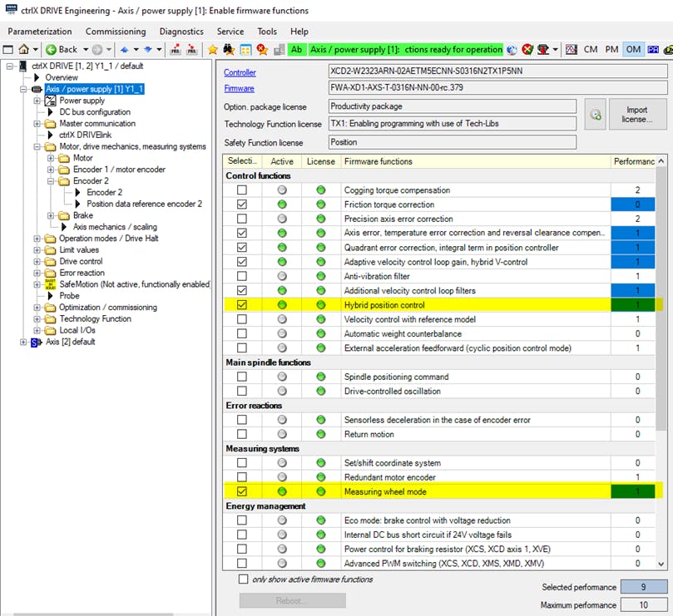This screenshot has height=616, width=673.
Task: Click the red X with checkmark error icon
Action: click(x=527, y=50)
